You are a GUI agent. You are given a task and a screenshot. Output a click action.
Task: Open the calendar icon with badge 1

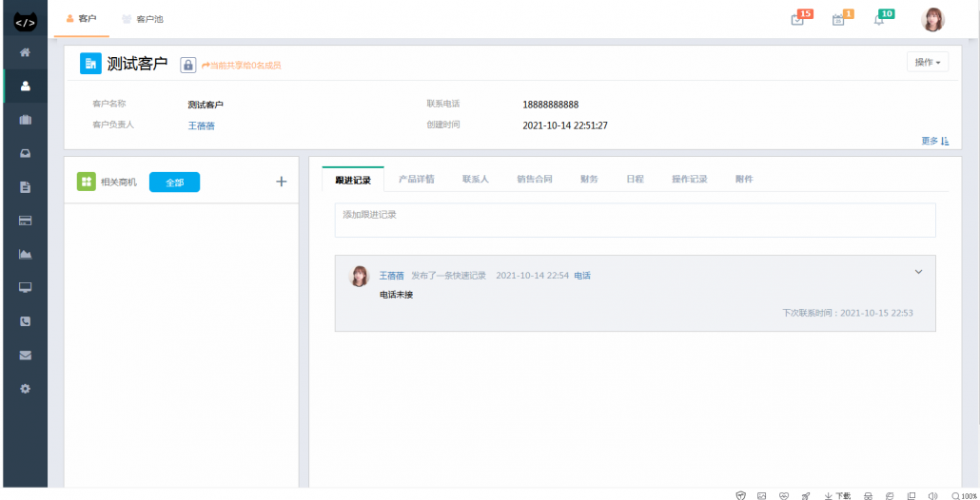838,20
